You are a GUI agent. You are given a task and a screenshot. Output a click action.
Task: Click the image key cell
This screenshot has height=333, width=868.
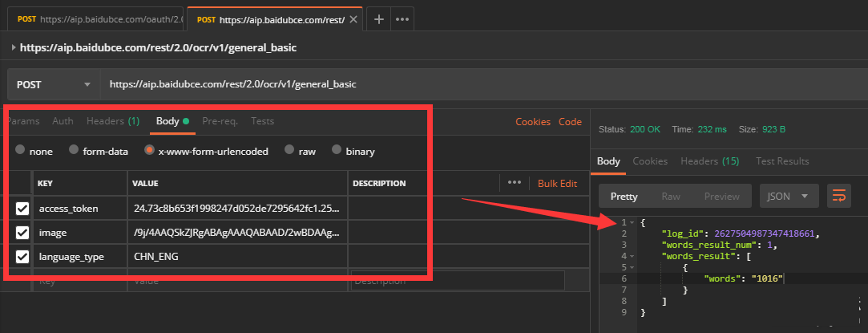81,233
